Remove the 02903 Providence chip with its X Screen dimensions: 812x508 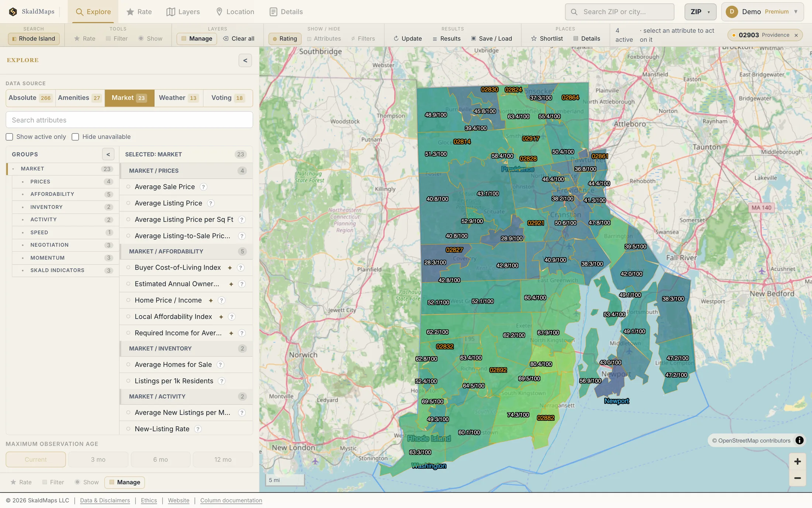pyautogui.click(x=796, y=35)
